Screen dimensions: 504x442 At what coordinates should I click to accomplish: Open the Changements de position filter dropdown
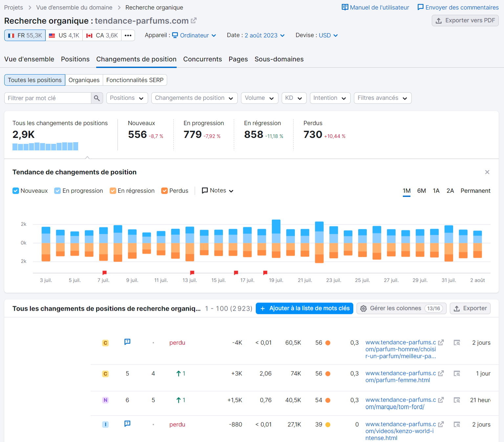[x=194, y=98]
